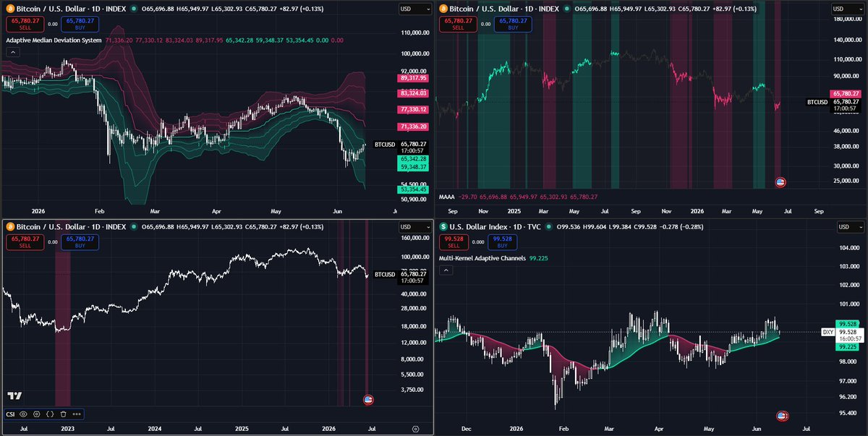Image resolution: width=868 pixels, height=436 pixels.
Task: Click 71,336.20 price label on top-left scale
Action: (413, 127)
